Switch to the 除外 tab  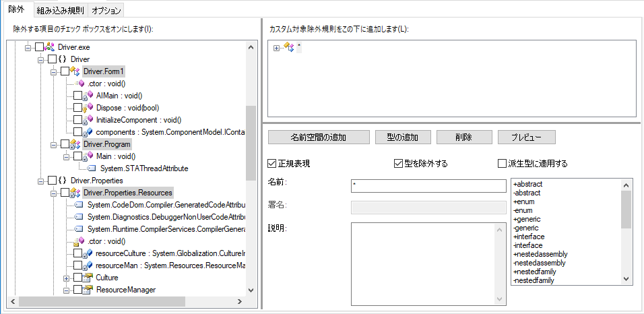click(x=16, y=9)
